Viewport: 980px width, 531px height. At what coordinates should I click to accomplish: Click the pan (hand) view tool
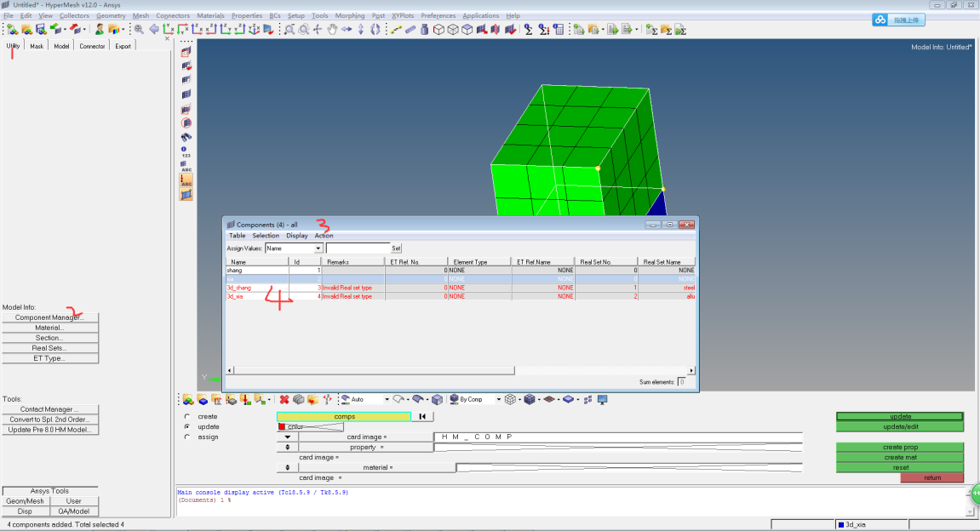(332, 30)
